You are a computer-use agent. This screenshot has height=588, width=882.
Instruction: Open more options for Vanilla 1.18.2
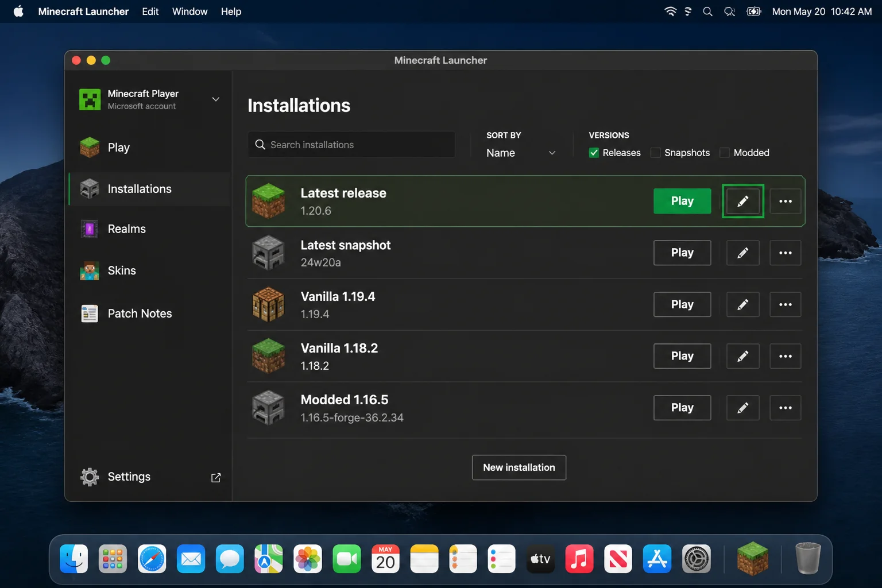point(785,356)
